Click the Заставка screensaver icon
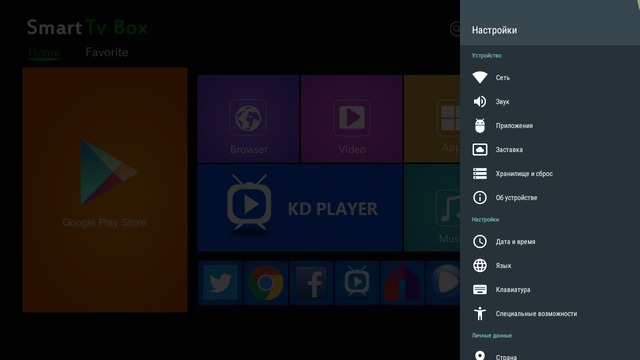The image size is (640, 360). 480,149
